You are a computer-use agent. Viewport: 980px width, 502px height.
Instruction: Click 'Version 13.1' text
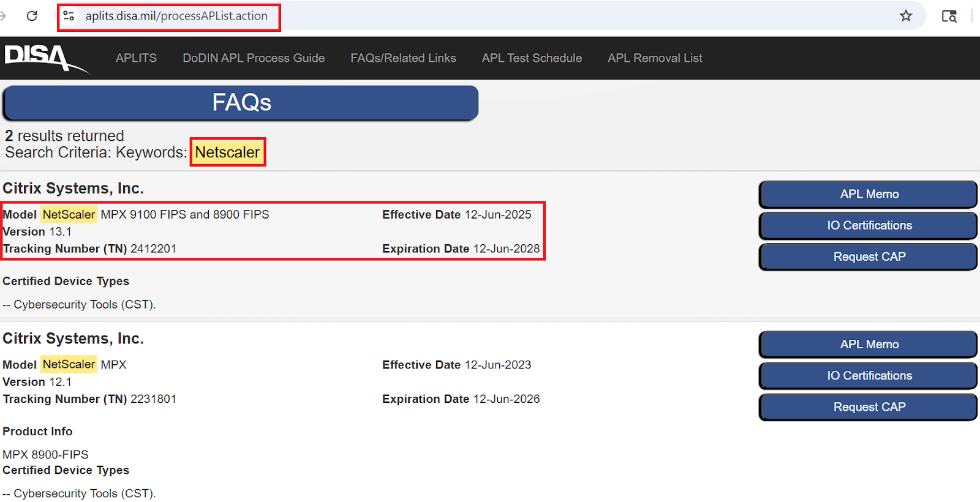pos(37,232)
